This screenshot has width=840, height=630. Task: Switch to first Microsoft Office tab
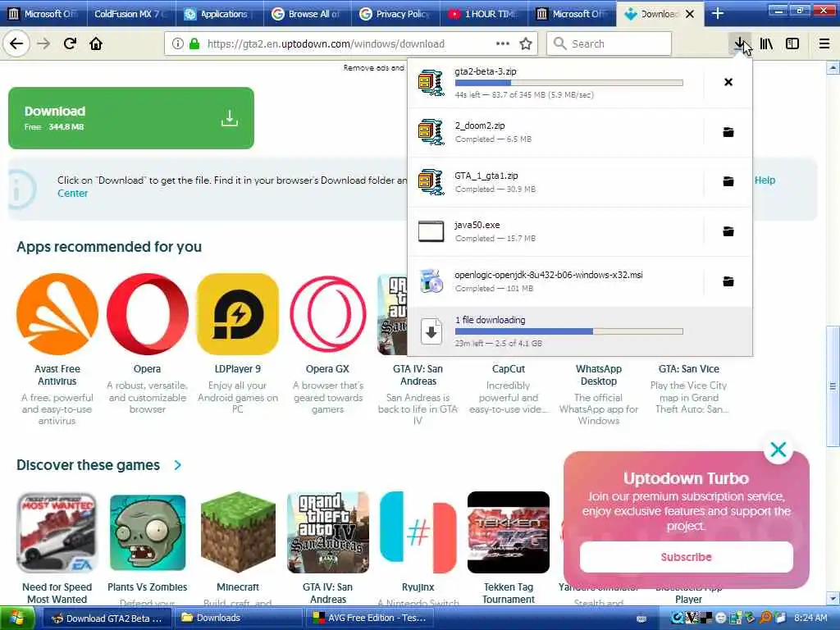43,14
